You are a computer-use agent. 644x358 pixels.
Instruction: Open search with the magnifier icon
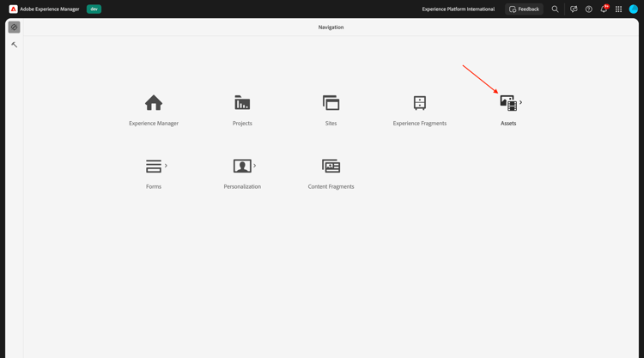(555, 9)
